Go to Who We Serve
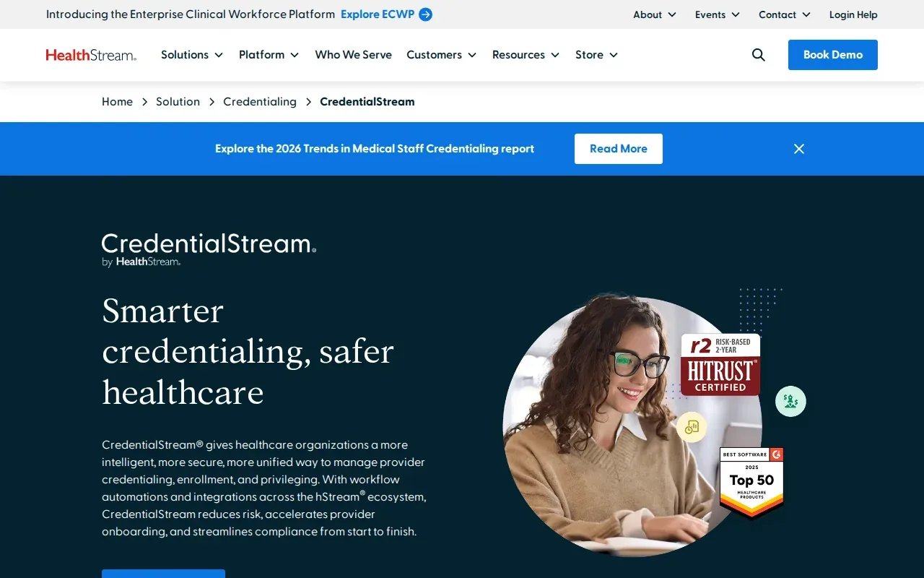Screen dimensions: 924x578 [x=353, y=55]
